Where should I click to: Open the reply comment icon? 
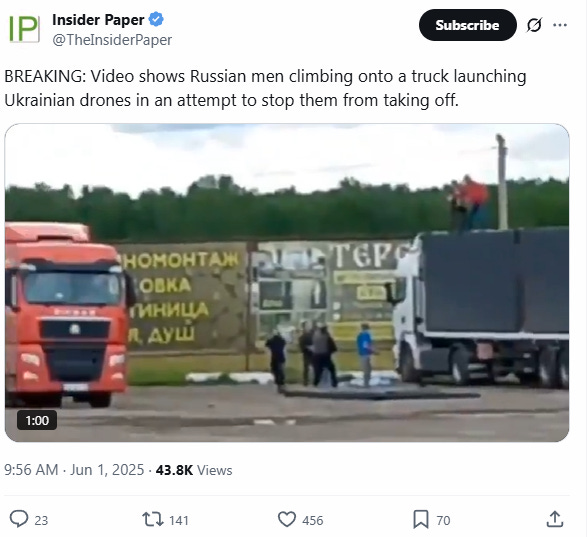pyautogui.click(x=19, y=519)
